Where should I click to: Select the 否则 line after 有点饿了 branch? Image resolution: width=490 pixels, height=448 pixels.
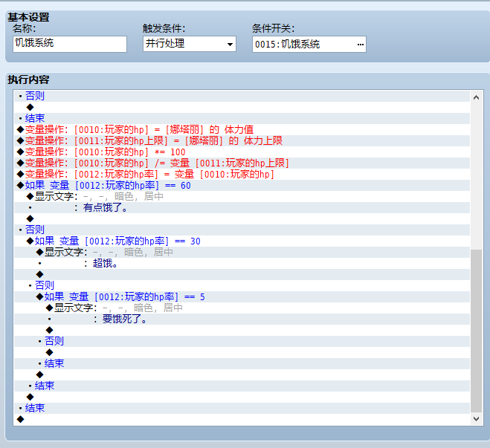(x=242, y=230)
